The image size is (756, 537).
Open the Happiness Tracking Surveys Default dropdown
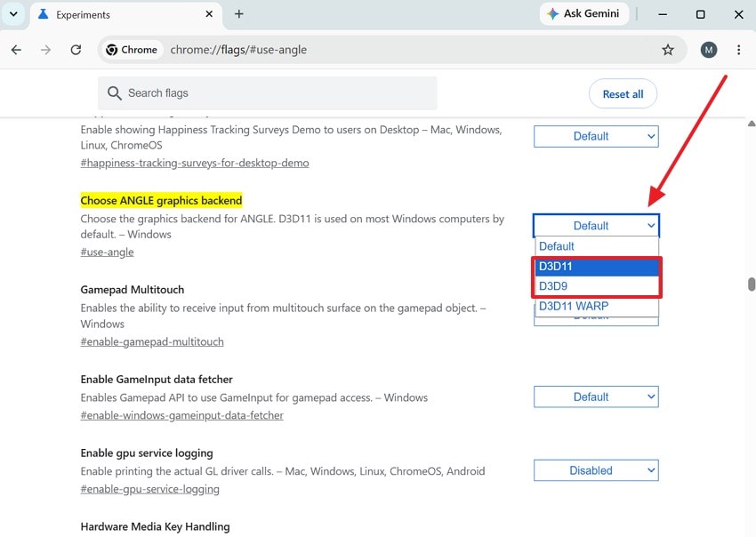click(x=596, y=136)
